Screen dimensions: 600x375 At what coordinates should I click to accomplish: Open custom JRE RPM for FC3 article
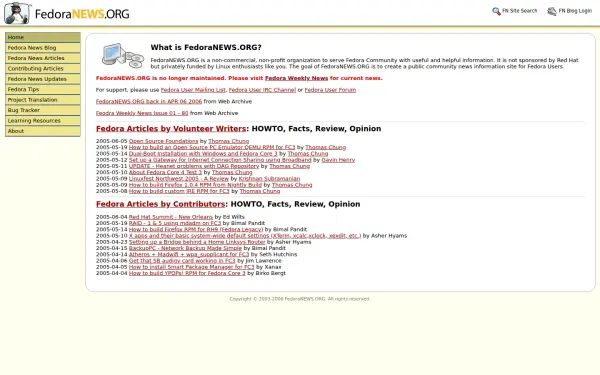pyautogui.click(x=179, y=191)
